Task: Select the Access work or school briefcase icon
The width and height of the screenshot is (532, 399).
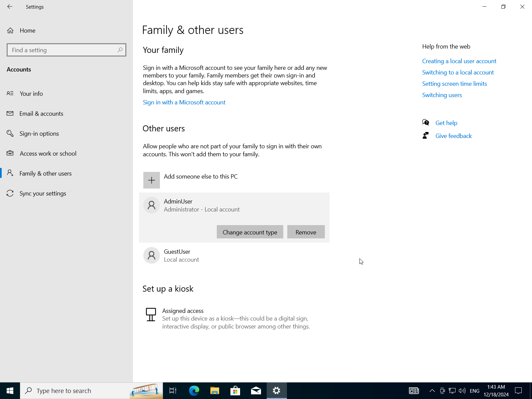Action: click(x=10, y=153)
